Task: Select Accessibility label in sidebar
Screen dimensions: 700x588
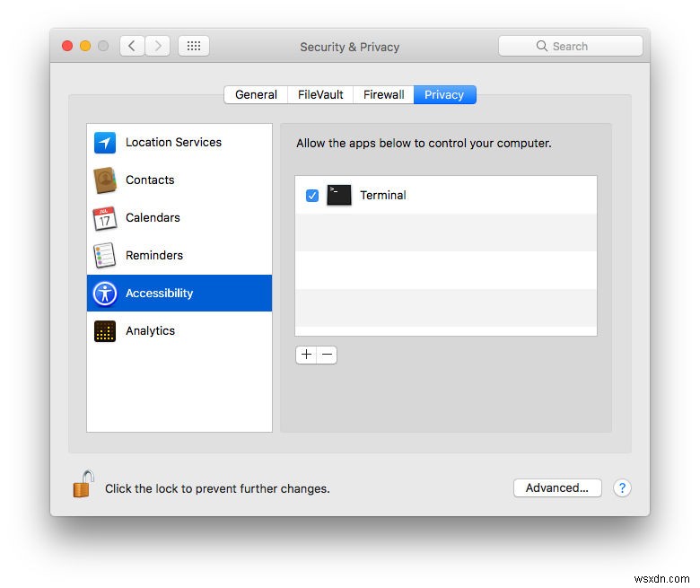Action: point(160,294)
